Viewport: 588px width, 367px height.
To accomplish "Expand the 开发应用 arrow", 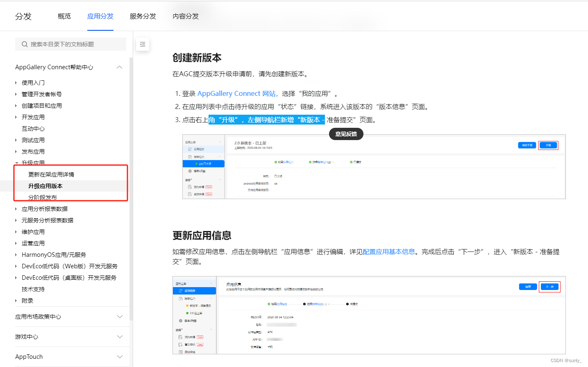I will point(16,117).
